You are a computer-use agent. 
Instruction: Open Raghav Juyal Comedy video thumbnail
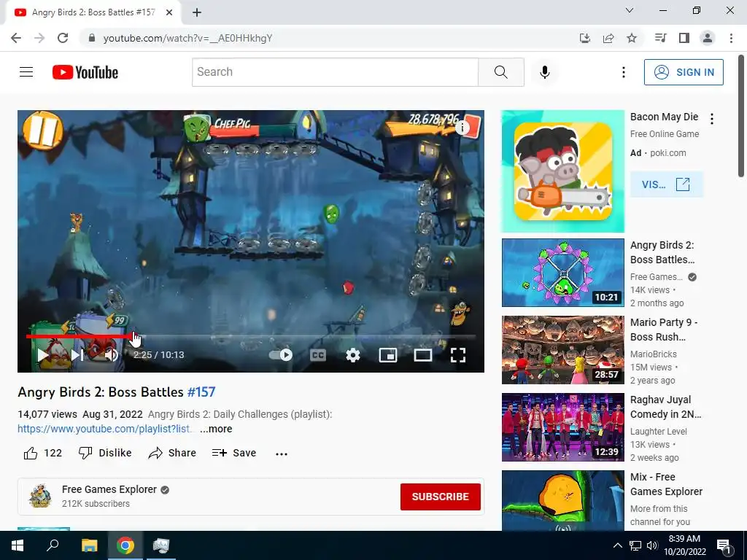click(x=562, y=427)
